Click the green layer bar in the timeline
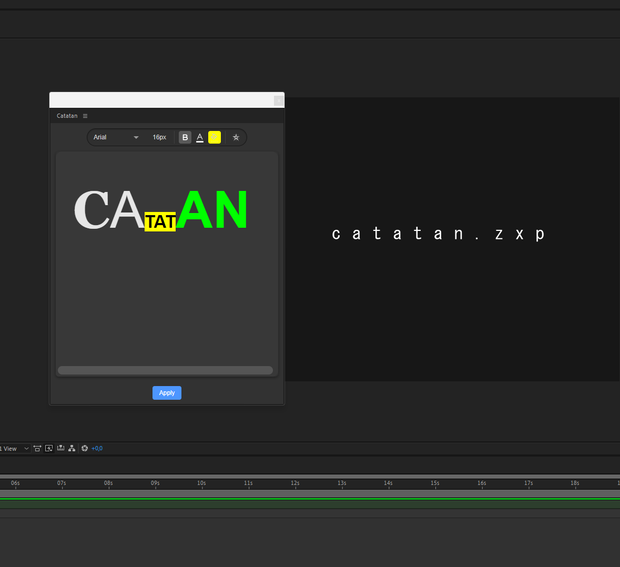Screen dimensions: 620x567 point(310,503)
